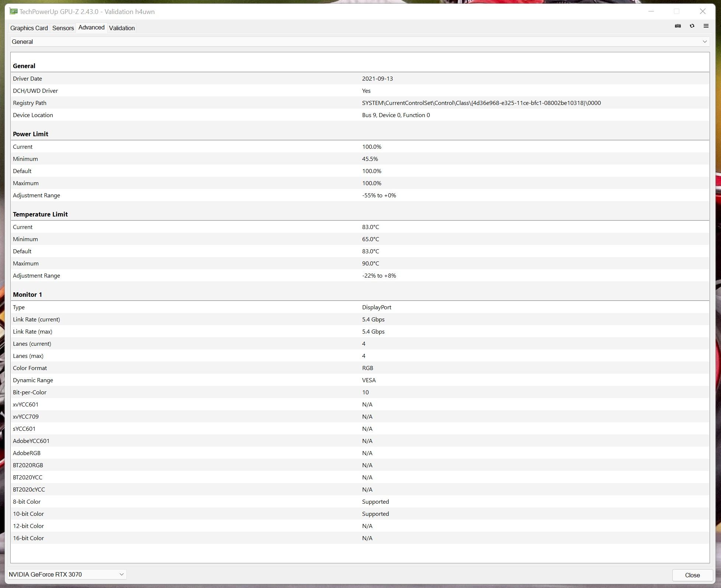Click Lanes (current) row
721x588 pixels.
[360, 344]
